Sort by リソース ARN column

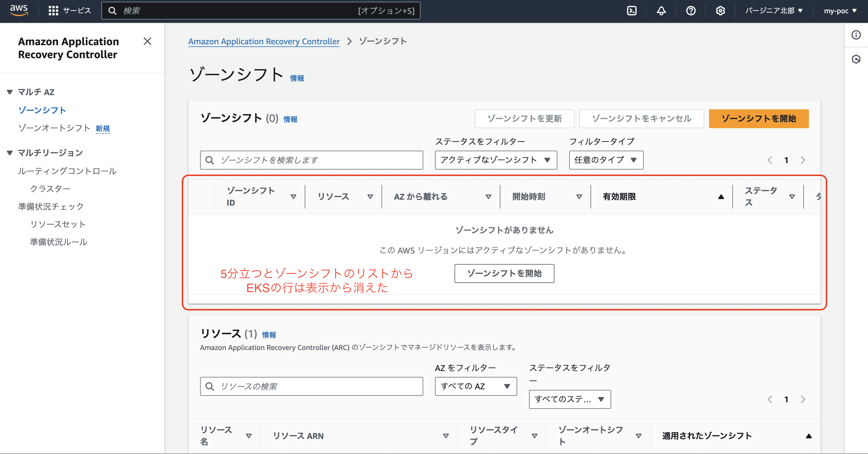click(445, 436)
